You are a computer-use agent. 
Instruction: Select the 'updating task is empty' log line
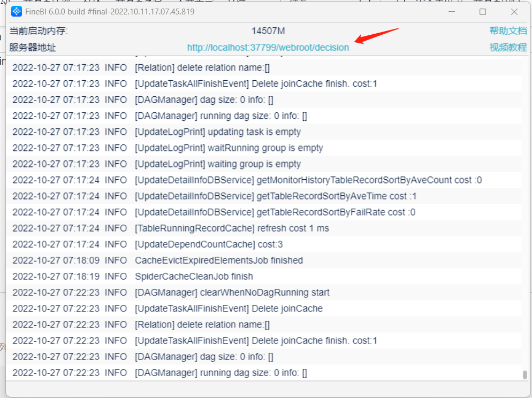coord(264,132)
